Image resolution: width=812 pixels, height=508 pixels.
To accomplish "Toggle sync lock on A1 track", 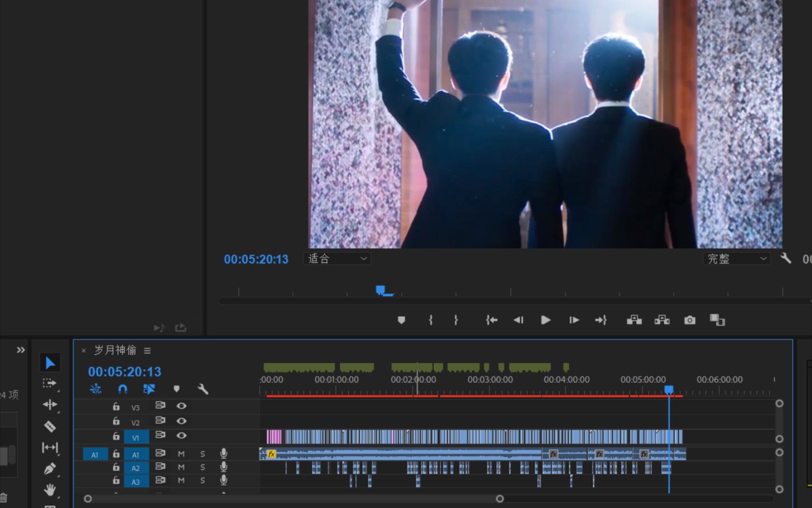I will point(160,453).
